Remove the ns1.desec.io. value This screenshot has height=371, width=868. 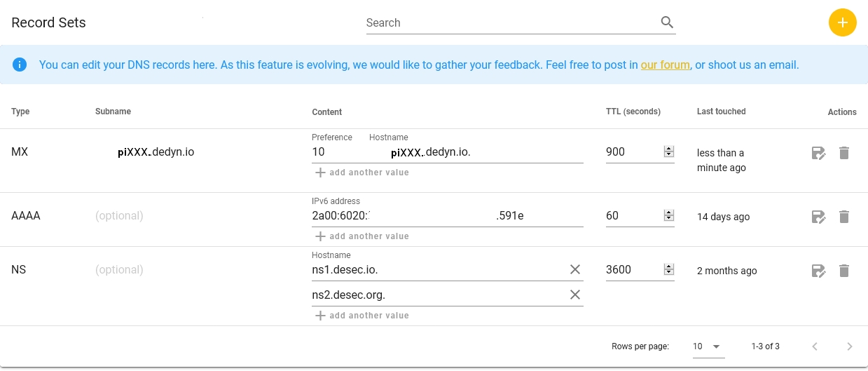pyautogui.click(x=575, y=269)
